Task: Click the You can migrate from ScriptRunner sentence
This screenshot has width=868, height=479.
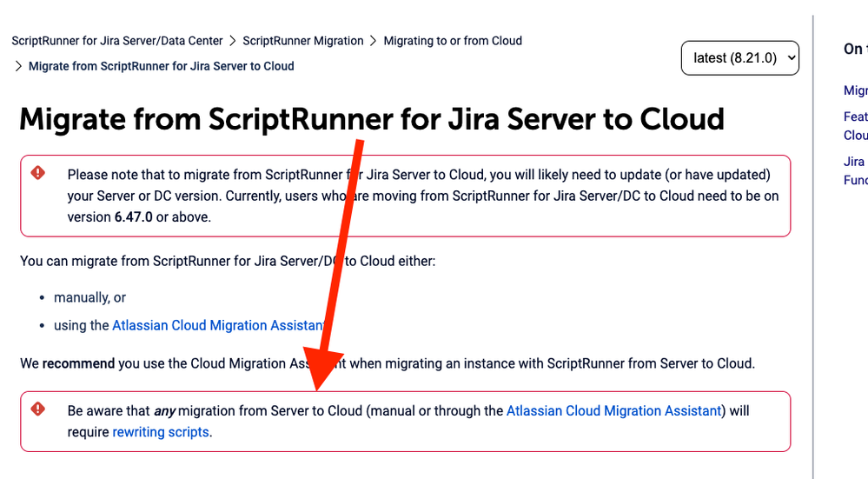Action: tap(228, 261)
